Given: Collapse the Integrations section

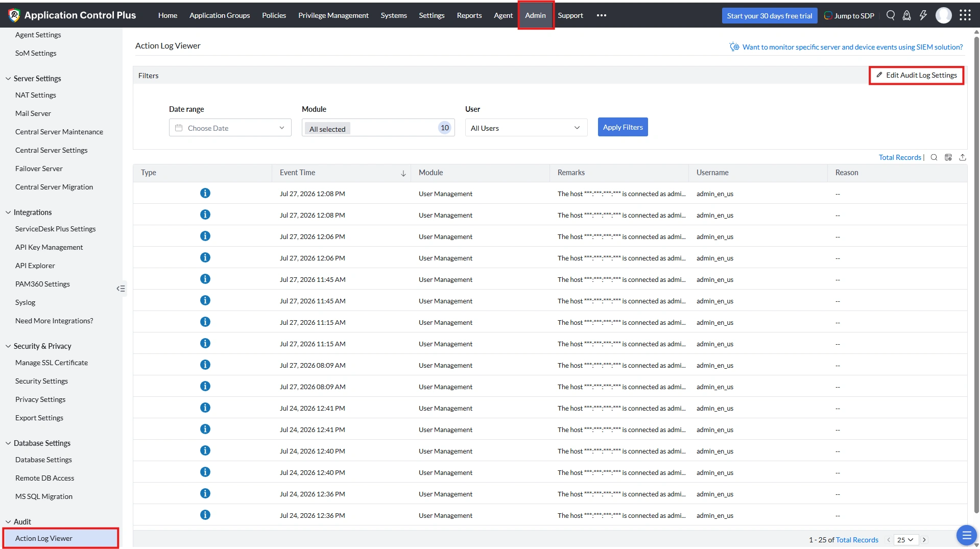Looking at the screenshot, I should (8, 212).
